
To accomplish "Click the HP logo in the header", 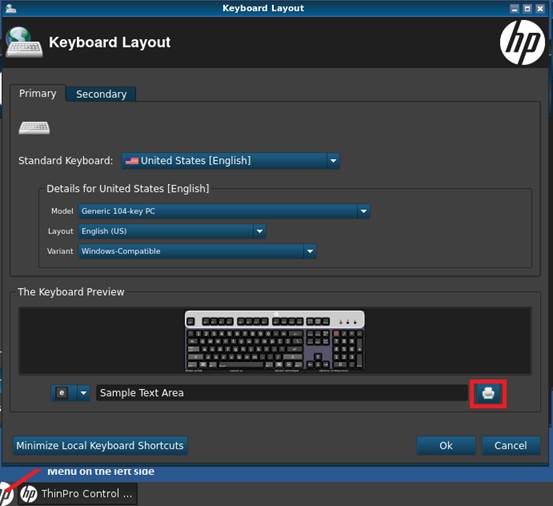I will pos(522,42).
